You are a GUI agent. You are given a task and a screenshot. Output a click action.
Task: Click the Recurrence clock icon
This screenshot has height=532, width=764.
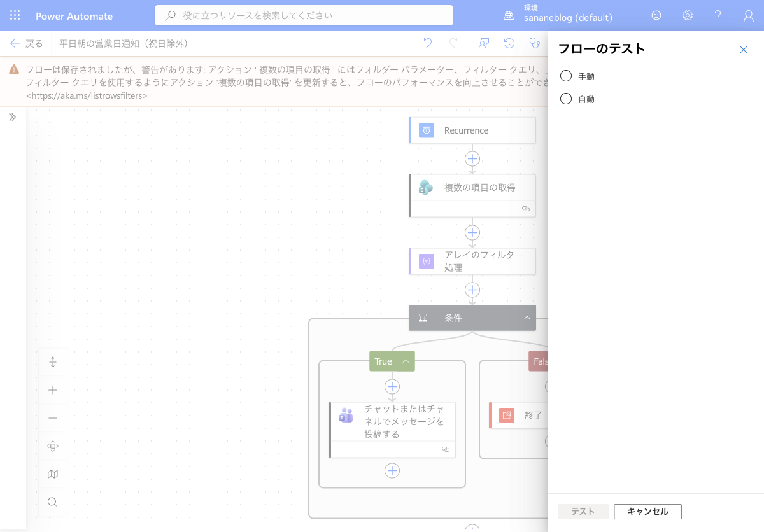[x=427, y=130]
